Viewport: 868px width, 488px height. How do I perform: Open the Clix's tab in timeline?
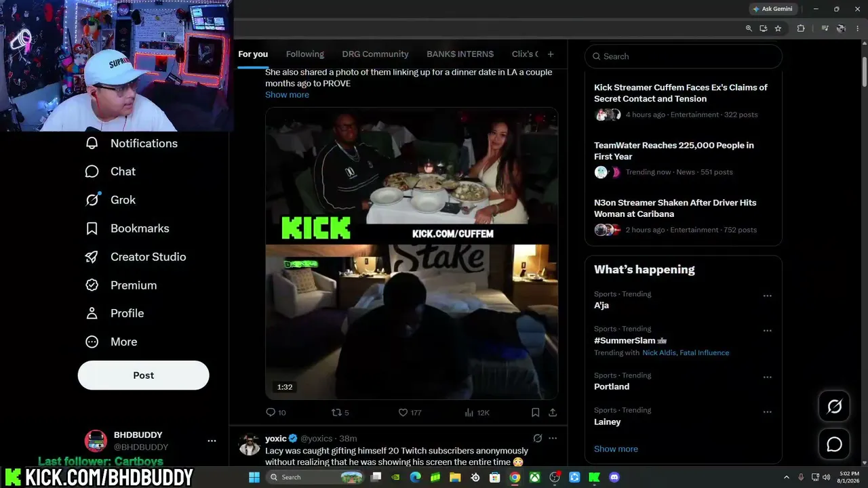(x=525, y=54)
